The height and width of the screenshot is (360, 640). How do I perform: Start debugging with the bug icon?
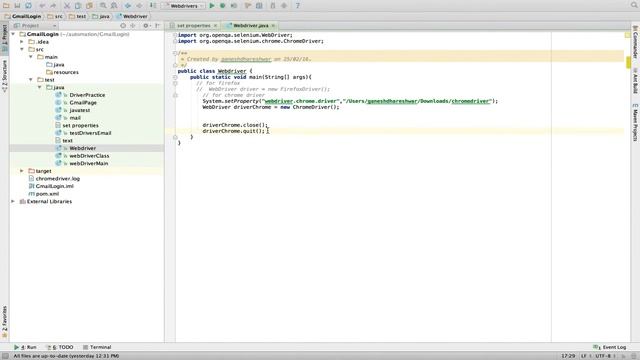coord(222,6)
